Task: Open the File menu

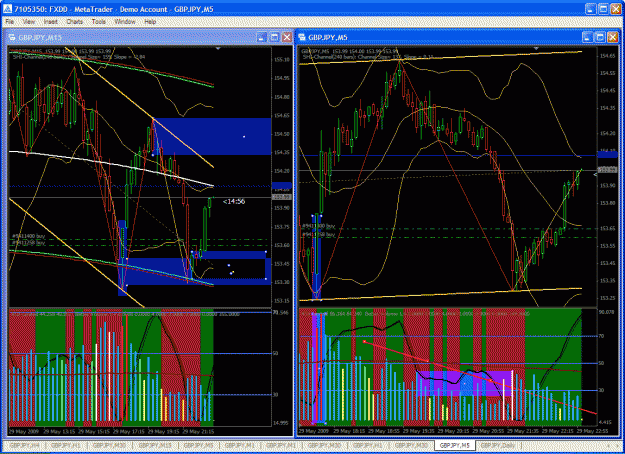Action: pyautogui.click(x=10, y=22)
